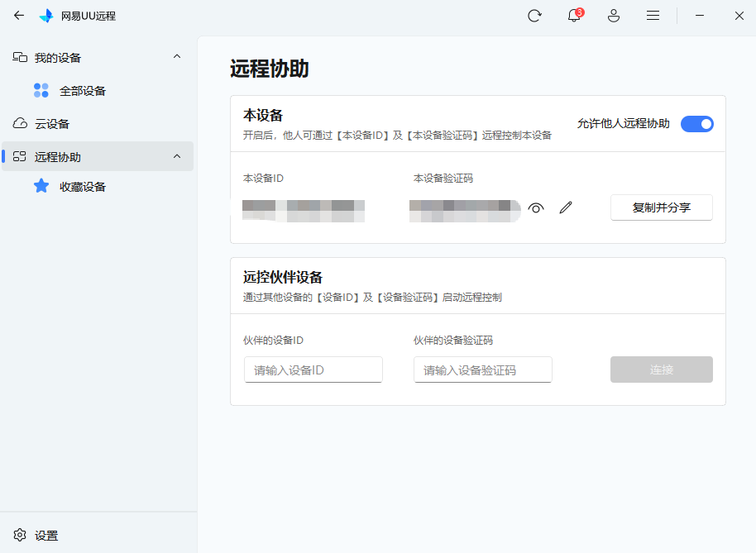Screen dimensions: 756x553
Task: Minimize the 网易UU远程 window
Action: click(x=700, y=16)
